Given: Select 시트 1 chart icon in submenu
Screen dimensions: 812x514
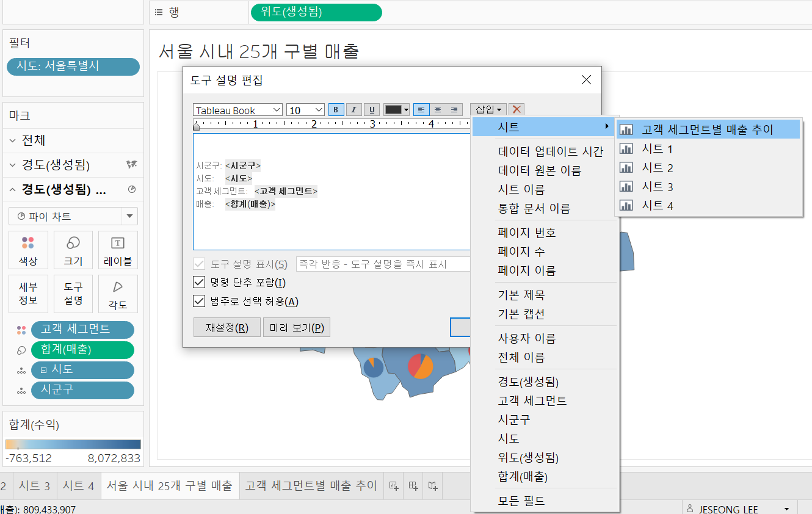Looking at the screenshot, I should 626,149.
